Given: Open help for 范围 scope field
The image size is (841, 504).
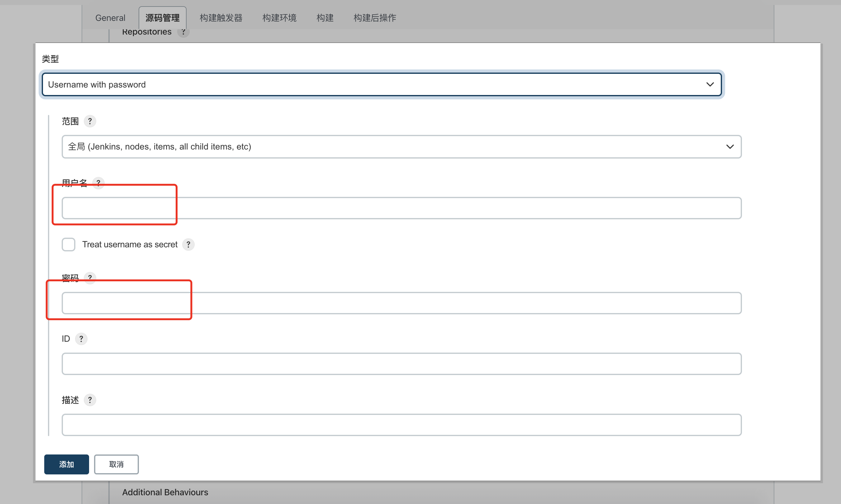Looking at the screenshot, I should pyautogui.click(x=90, y=121).
